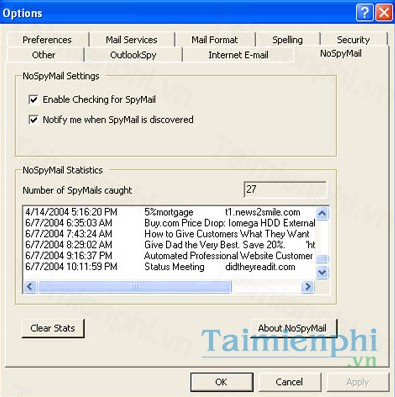Select the 4/14/2004 5%mortgage entry
Image resolution: width=395 pixels, height=397 pixels.
170,212
